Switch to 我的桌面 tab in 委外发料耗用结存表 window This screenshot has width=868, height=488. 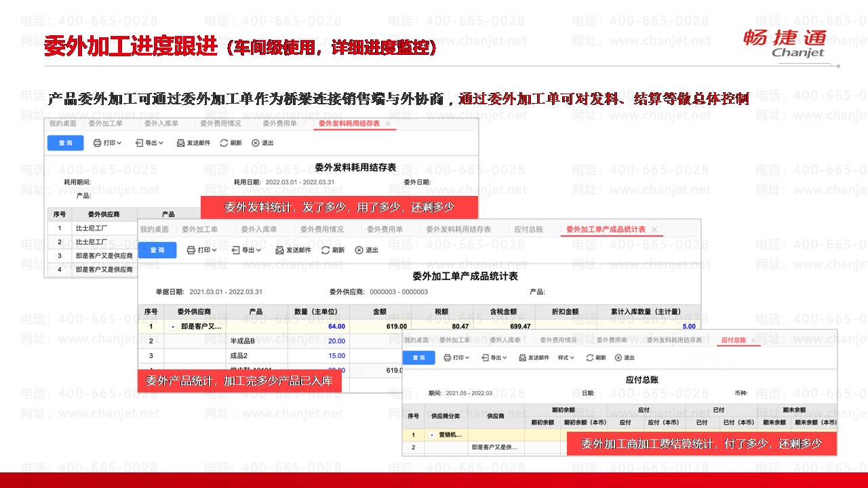pyautogui.click(x=62, y=123)
